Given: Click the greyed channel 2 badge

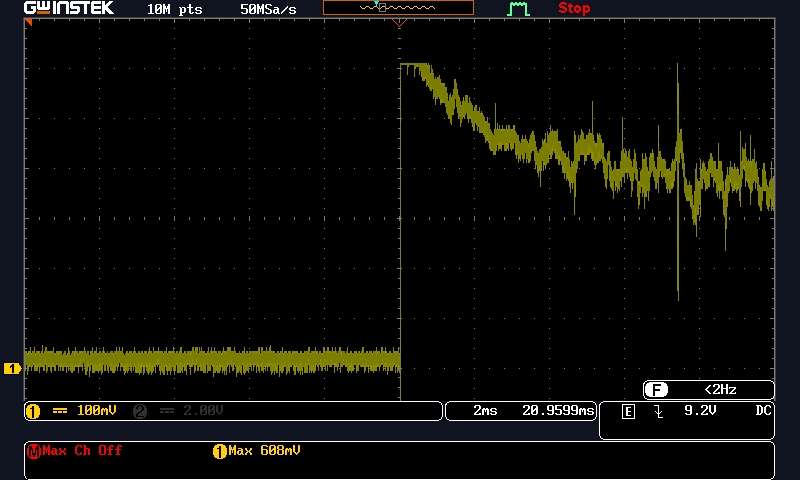Looking at the screenshot, I should [140, 411].
